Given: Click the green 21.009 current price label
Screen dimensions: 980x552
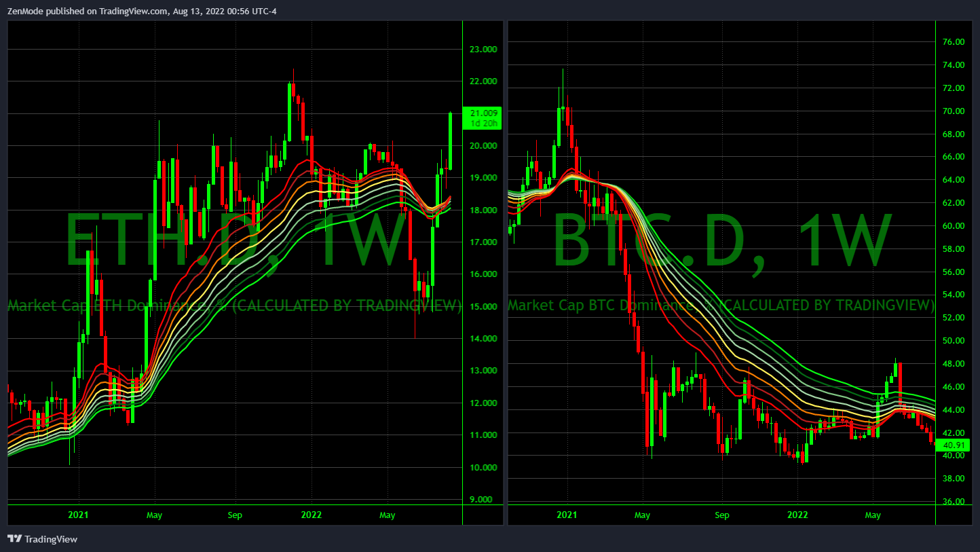Looking at the screenshot, I should click(x=484, y=113).
